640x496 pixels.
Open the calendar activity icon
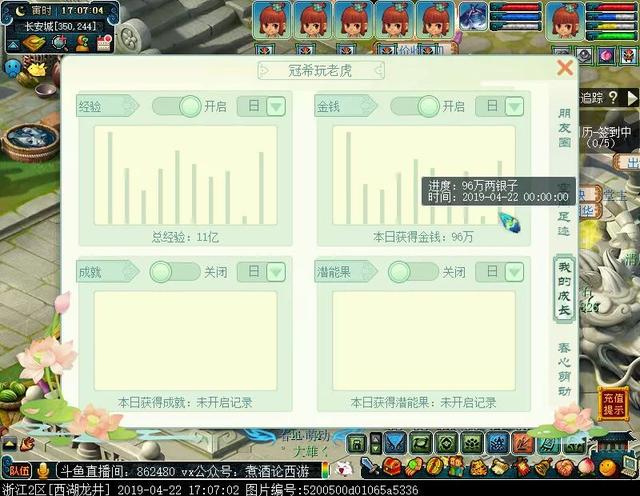tap(104, 43)
